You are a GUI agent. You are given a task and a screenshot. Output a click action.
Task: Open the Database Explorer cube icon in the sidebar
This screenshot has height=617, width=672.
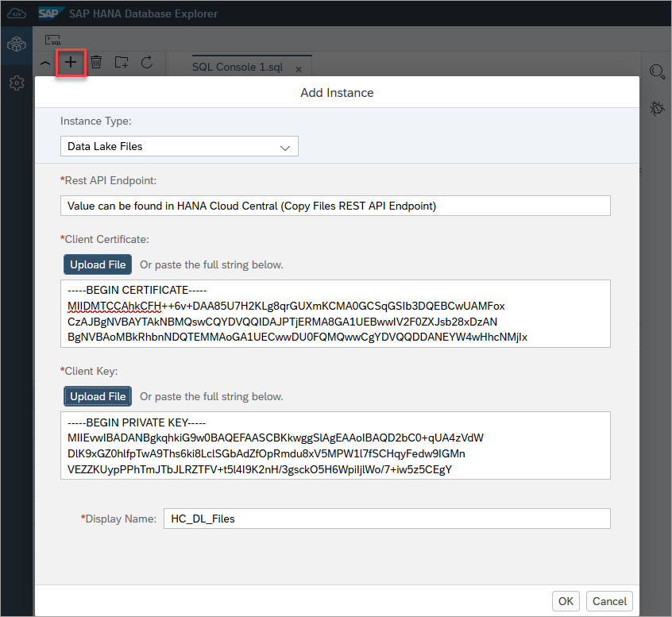pyautogui.click(x=17, y=44)
